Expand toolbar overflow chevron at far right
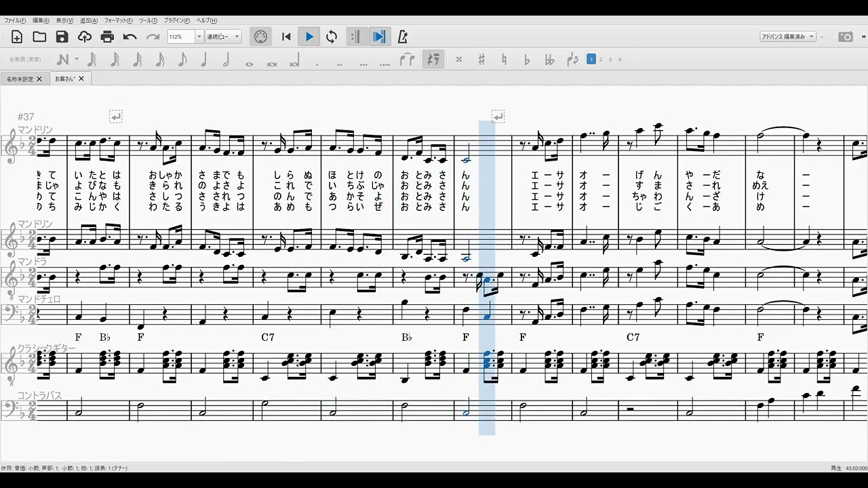Viewport: 868px width, 488px height. [863, 37]
